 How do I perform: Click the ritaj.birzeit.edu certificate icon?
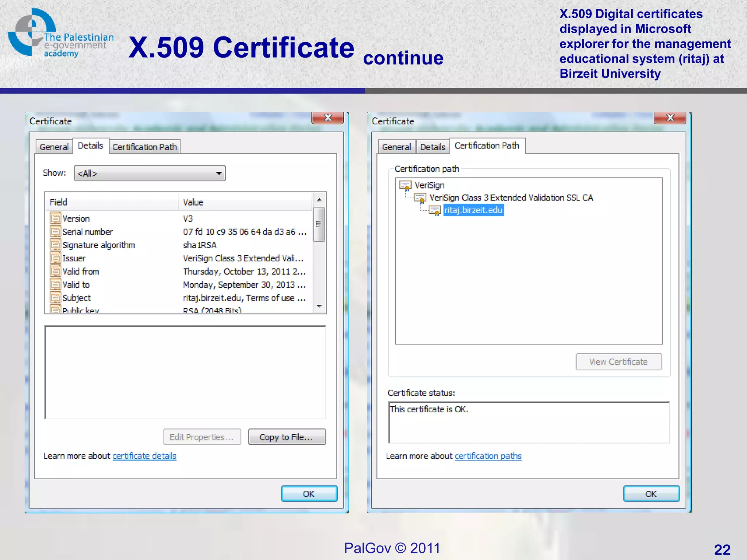click(x=435, y=210)
